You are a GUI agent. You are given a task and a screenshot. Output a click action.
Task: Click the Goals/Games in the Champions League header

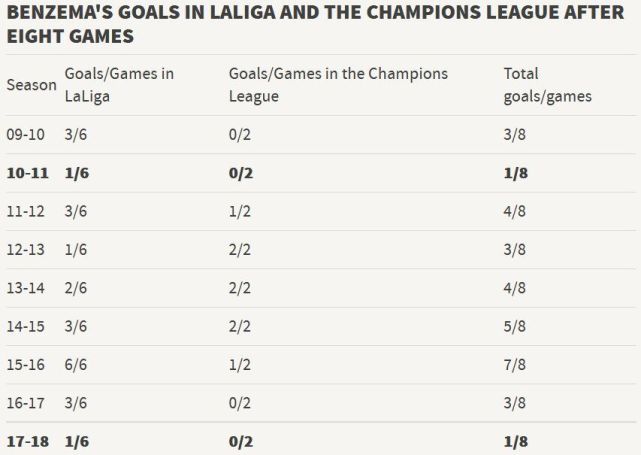[x=338, y=85]
